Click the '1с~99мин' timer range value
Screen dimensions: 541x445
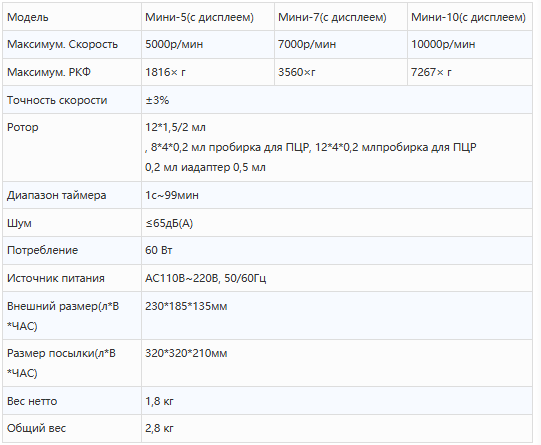(172, 195)
